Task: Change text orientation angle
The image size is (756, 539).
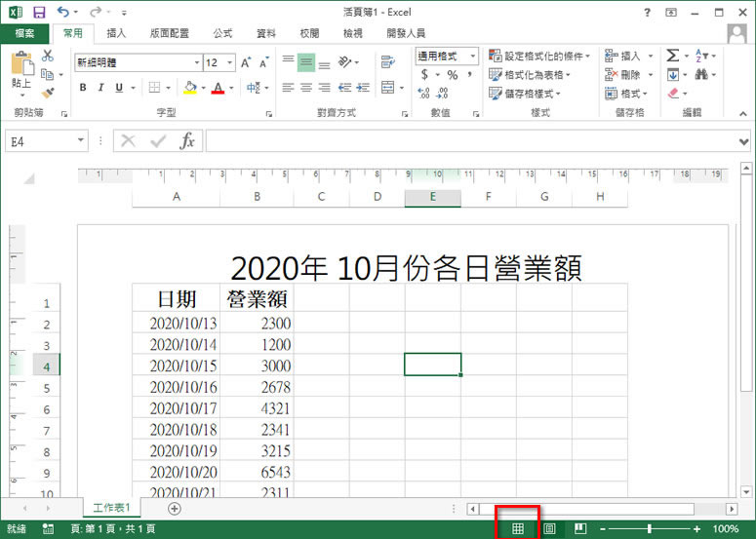Action: (x=345, y=61)
